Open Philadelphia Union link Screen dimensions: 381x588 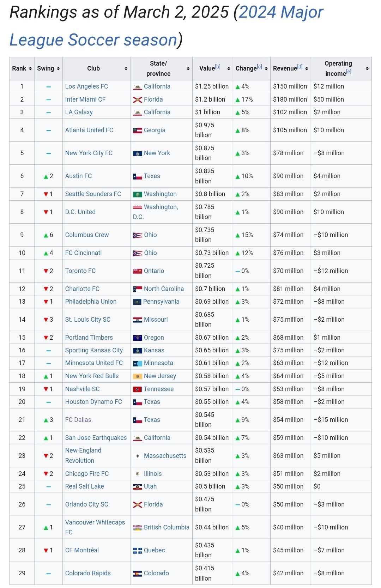(x=91, y=302)
